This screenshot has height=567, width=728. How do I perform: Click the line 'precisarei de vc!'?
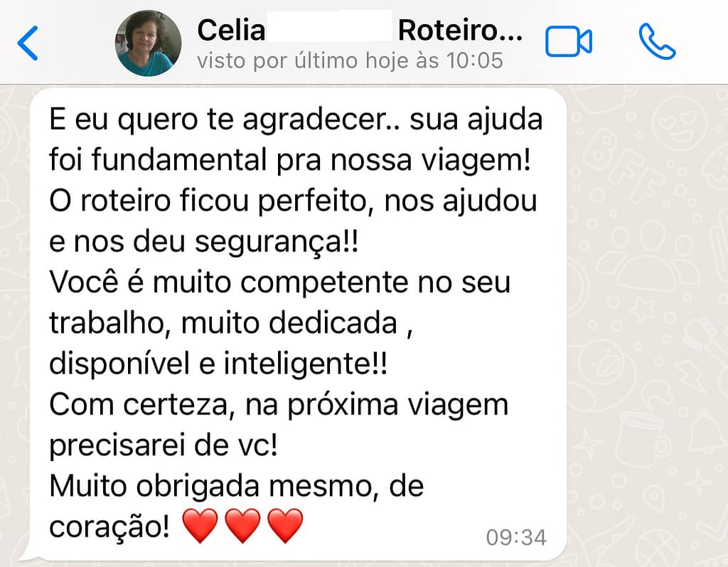(x=164, y=445)
